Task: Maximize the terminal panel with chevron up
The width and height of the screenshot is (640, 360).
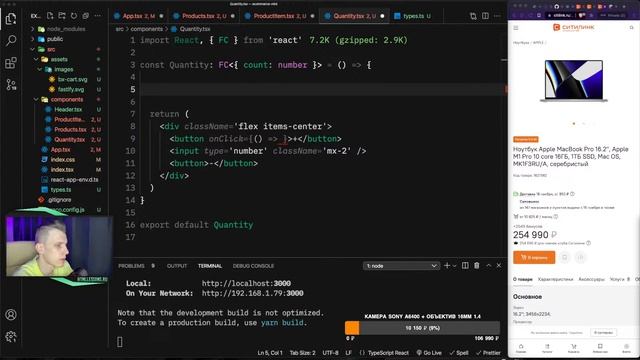Action: point(488,266)
